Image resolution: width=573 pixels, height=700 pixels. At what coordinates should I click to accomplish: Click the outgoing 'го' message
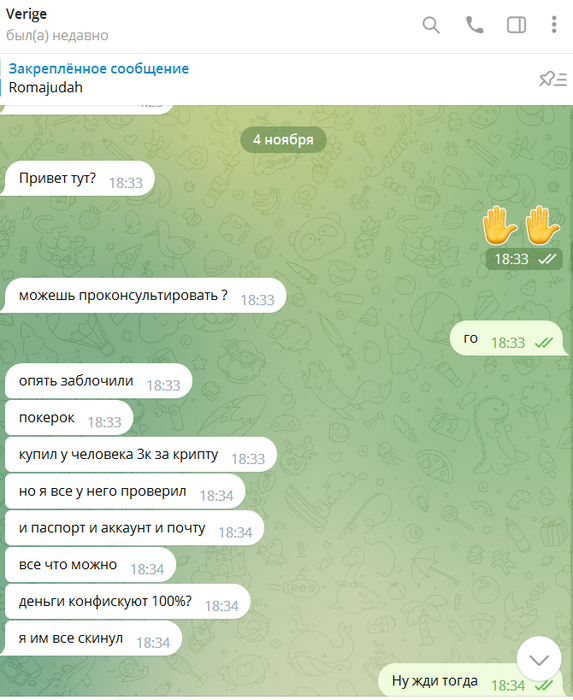507,338
